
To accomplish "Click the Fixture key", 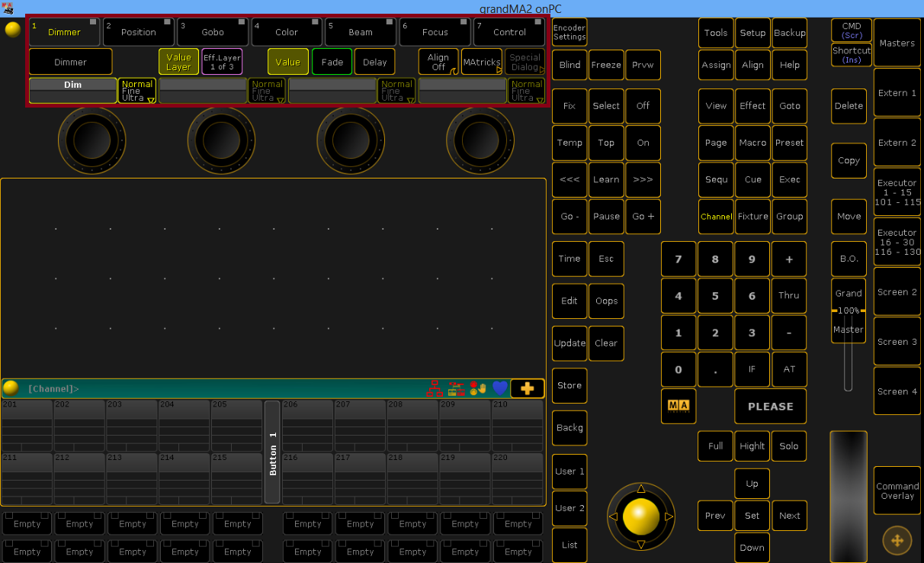I will coord(752,216).
